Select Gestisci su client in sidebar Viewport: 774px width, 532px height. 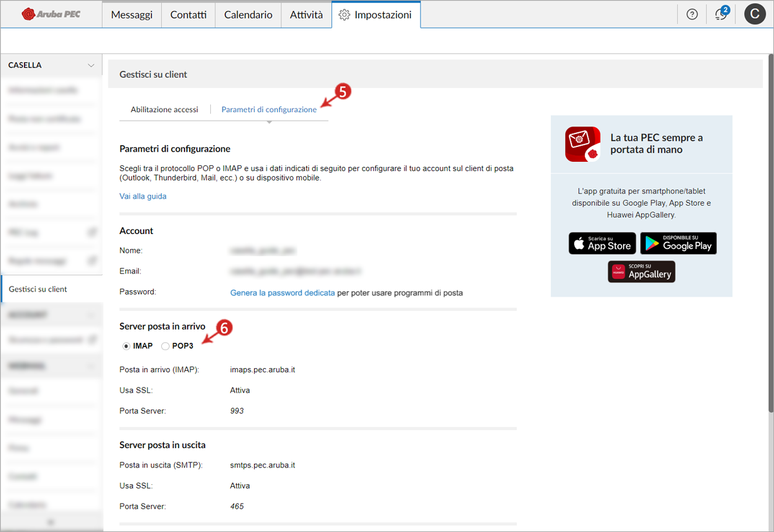[51, 289]
